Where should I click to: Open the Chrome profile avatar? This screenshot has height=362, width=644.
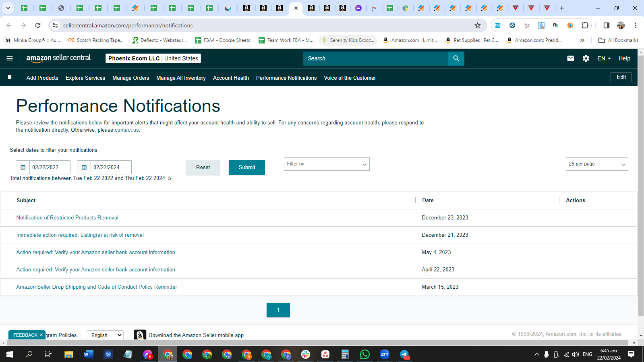(x=621, y=25)
